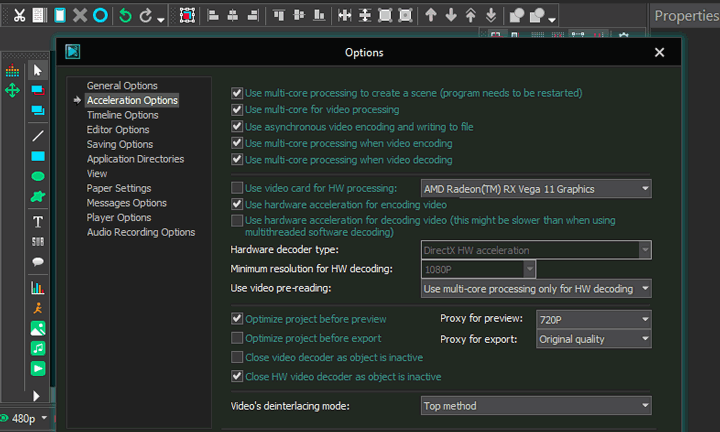Disable multi-core for video processing
This screenshot has width=720, height=432.
237,110
